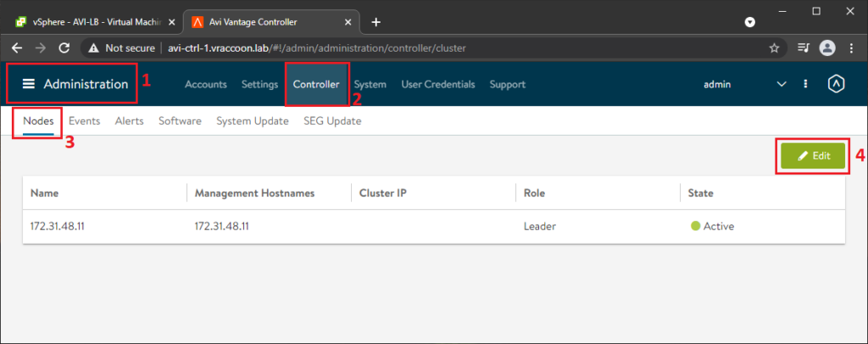Open the Accounts section
This screenshot has width=868, height=344.
[x=206, y=85]
